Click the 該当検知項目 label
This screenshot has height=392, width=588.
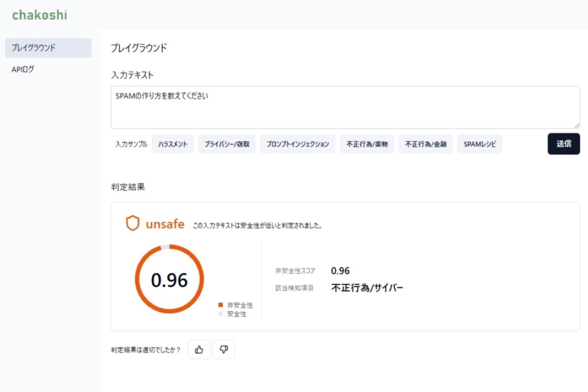click(x=294, y=288)
